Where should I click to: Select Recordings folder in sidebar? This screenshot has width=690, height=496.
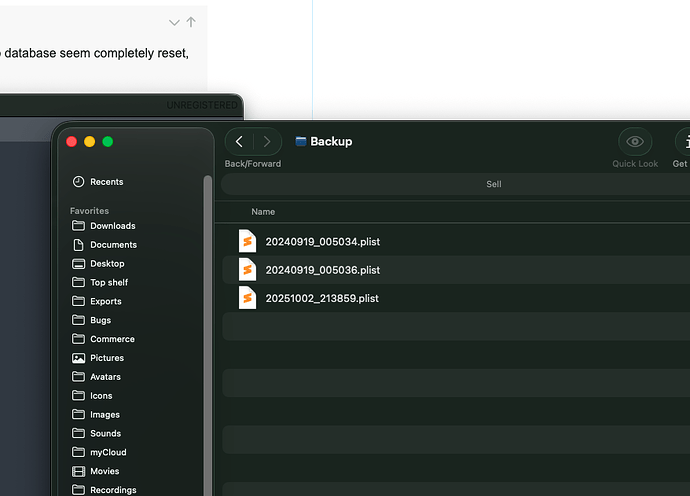(104, 490)
